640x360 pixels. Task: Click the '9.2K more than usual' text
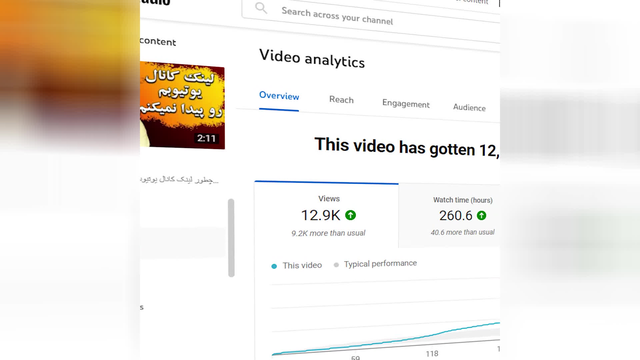click(x=328, y=233)
